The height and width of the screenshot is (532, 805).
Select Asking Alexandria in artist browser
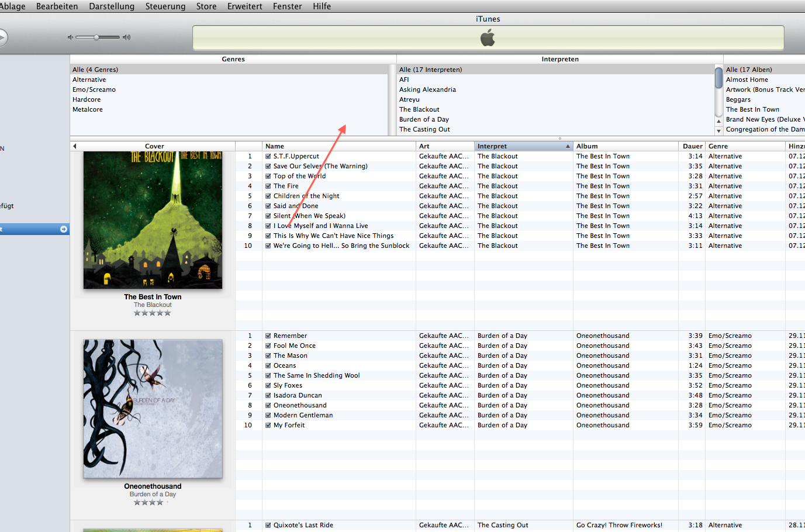555,89
